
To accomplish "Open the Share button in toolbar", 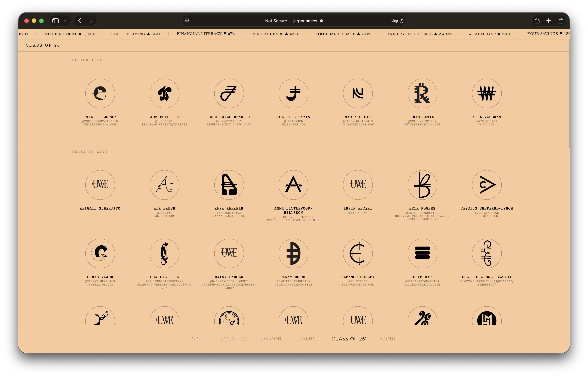I will 537,21.
